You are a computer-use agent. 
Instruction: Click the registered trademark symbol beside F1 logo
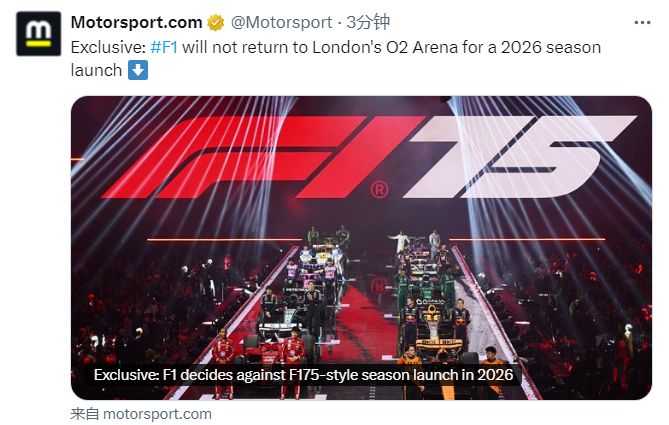click(379, 190)
